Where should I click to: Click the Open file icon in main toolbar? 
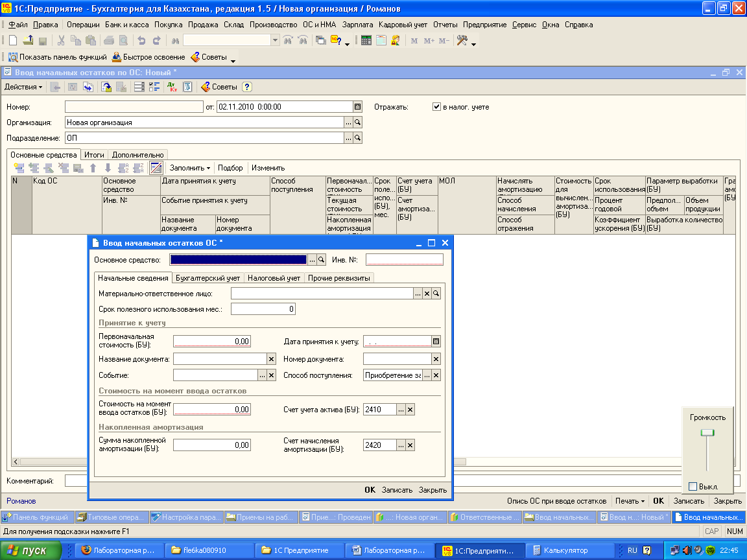28,41
